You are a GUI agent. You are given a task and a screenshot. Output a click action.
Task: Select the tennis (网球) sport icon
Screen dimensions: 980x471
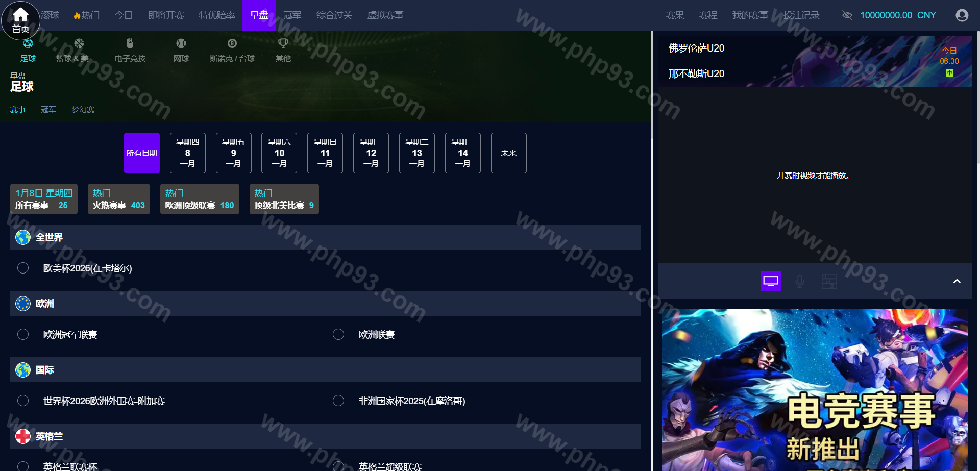181,44
